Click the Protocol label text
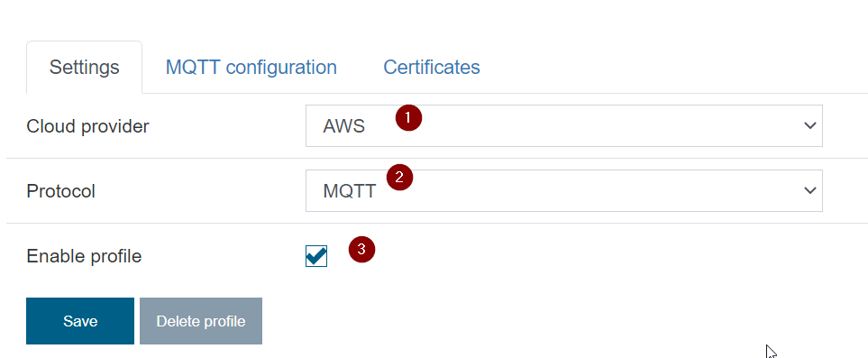The width and height of the screenshot is (868, 358). point(61,191)
